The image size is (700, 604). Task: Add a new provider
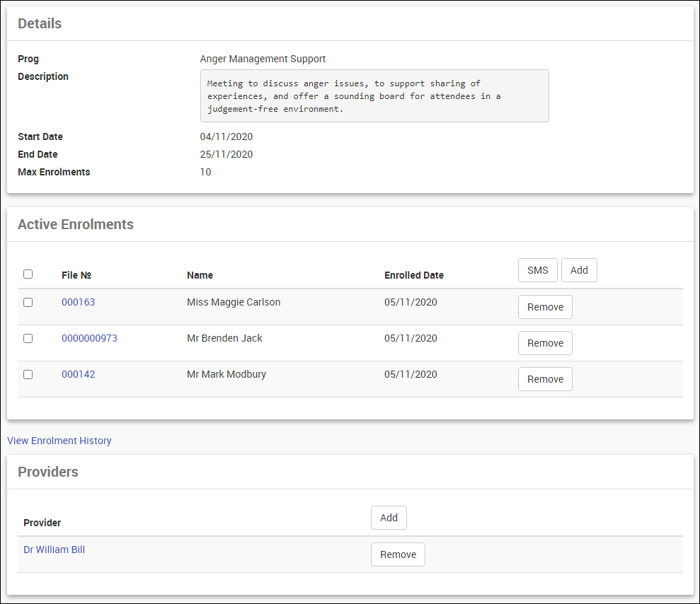tap(389, 518)
